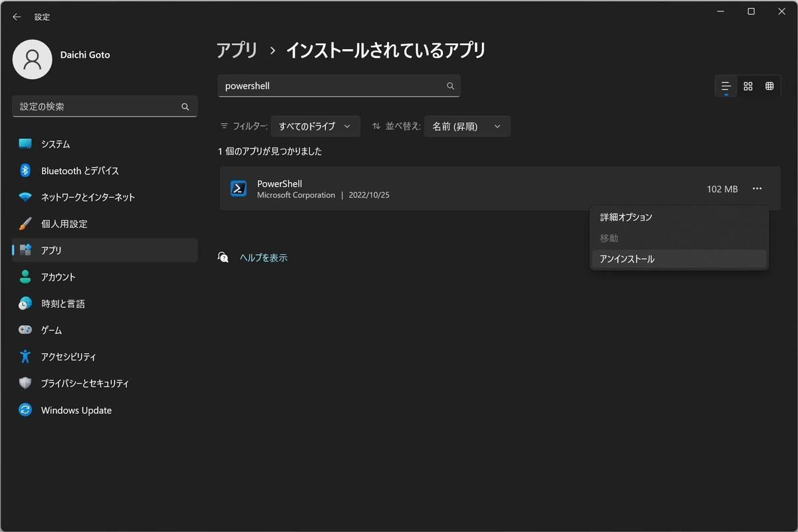Screen dimensions: 798x532
Task: Switch to table view layout
Action: click(x=769, y=86)
